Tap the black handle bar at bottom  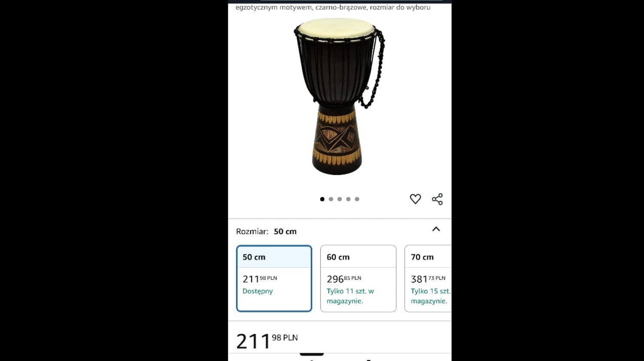click(312, 355)
